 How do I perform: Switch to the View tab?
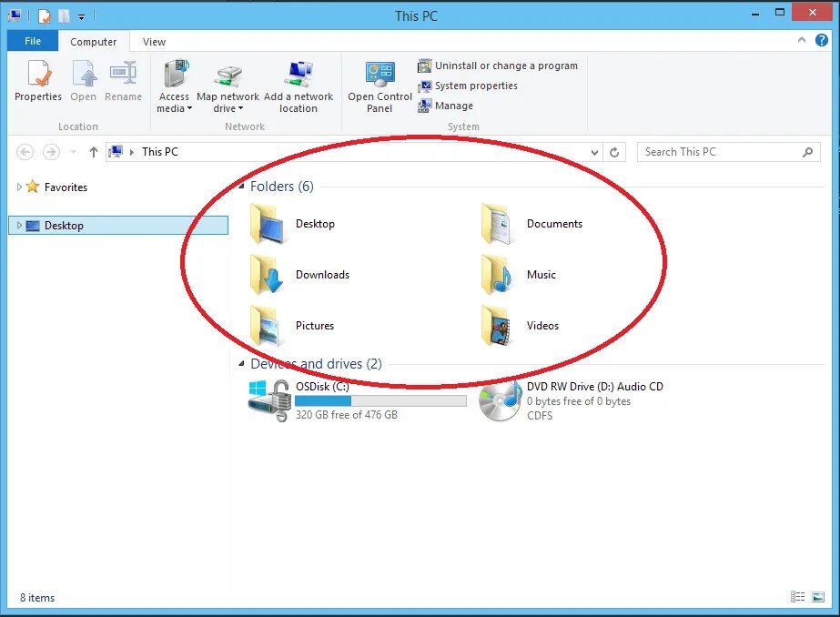pos(153,41)
